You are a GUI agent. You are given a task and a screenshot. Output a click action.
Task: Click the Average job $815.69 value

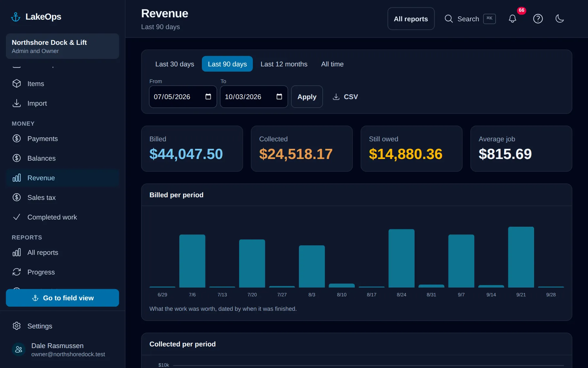point(505,154)
